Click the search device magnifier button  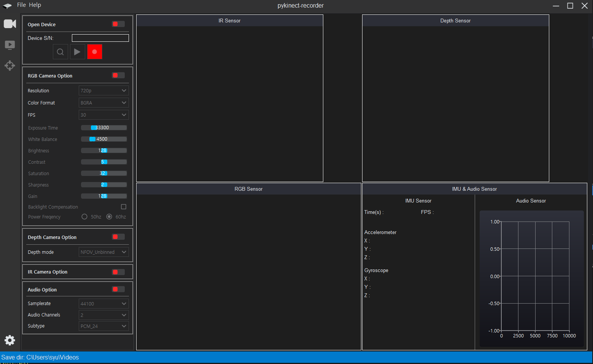tap(60, 52)
